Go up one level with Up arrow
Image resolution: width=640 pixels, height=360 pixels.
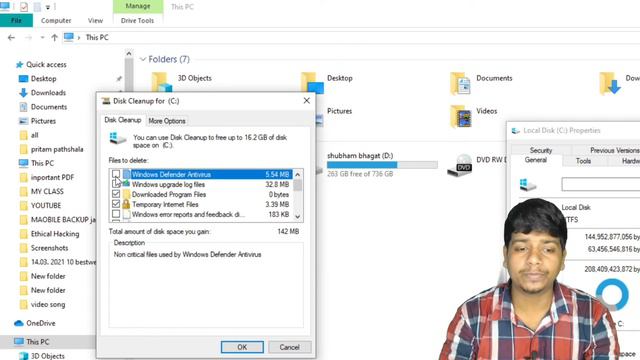54,38
